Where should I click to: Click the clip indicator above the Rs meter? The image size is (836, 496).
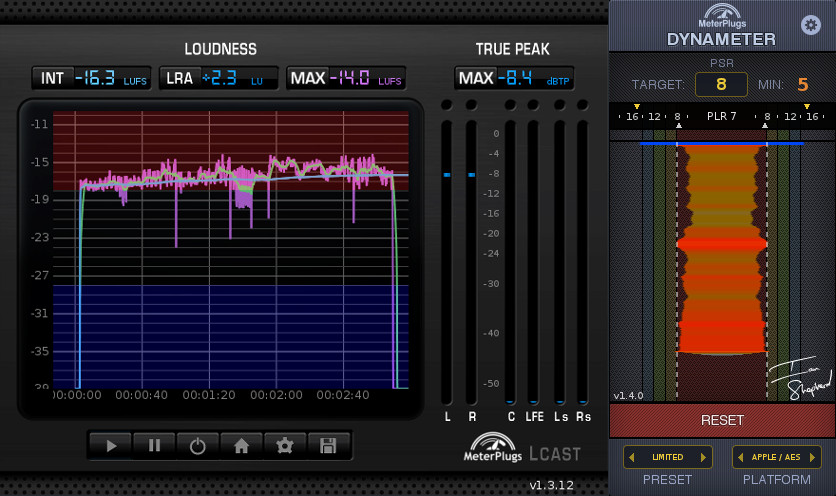click(x=583, y=105)
